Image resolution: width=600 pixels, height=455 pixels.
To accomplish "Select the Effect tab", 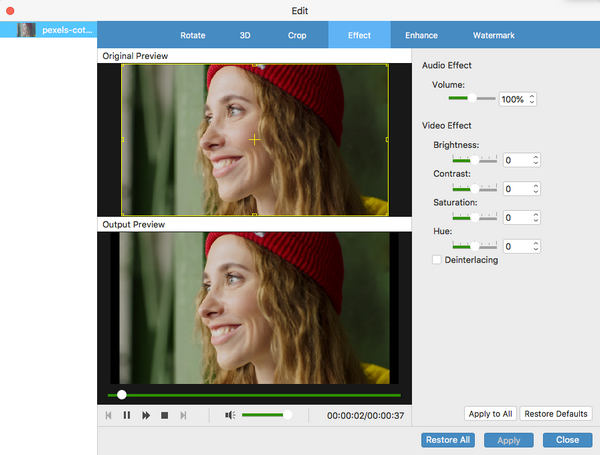I will 359,35.
